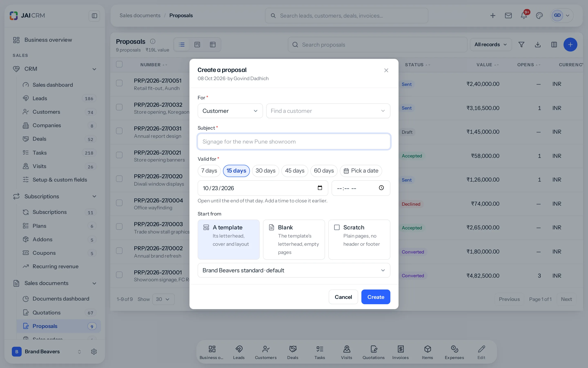Open the mail inbox icon
Viewport: 588px width, 368px height.
(x=508, y=16)
